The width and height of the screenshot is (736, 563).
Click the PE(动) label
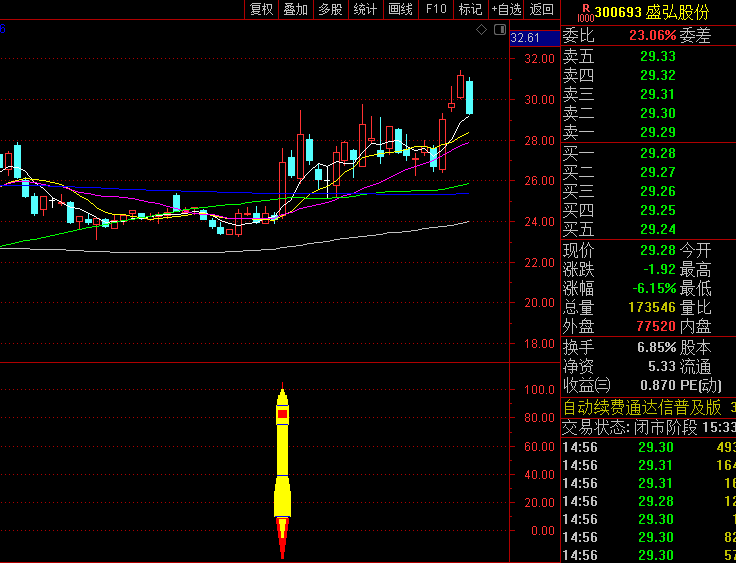click(x=701, y=386)
